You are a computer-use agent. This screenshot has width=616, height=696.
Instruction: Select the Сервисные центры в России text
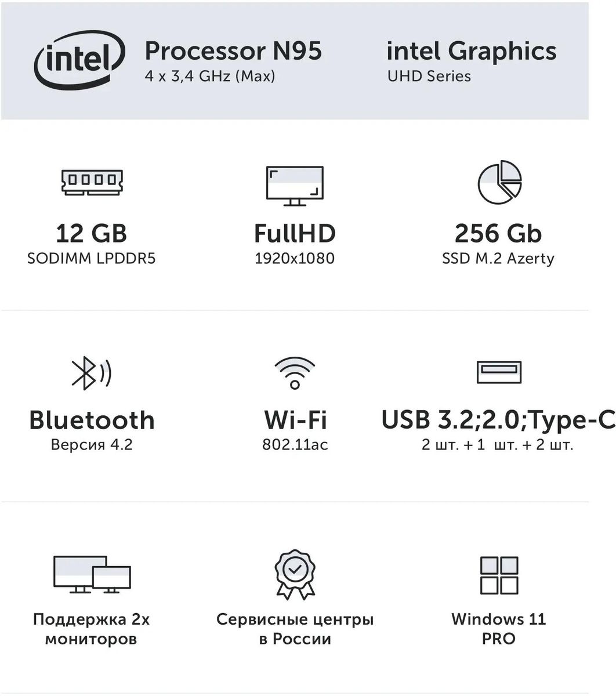295,629
